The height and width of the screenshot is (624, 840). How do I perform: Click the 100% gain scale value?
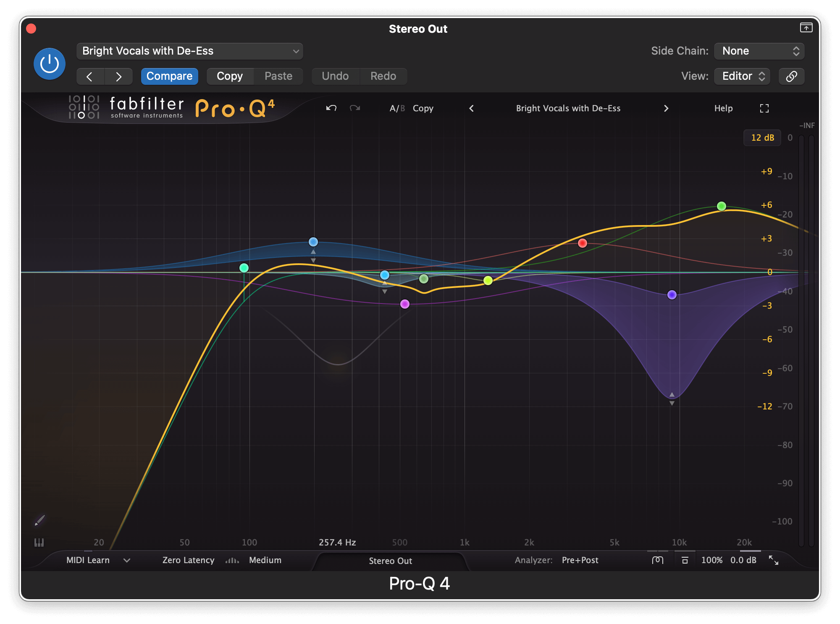click(712, 560)
